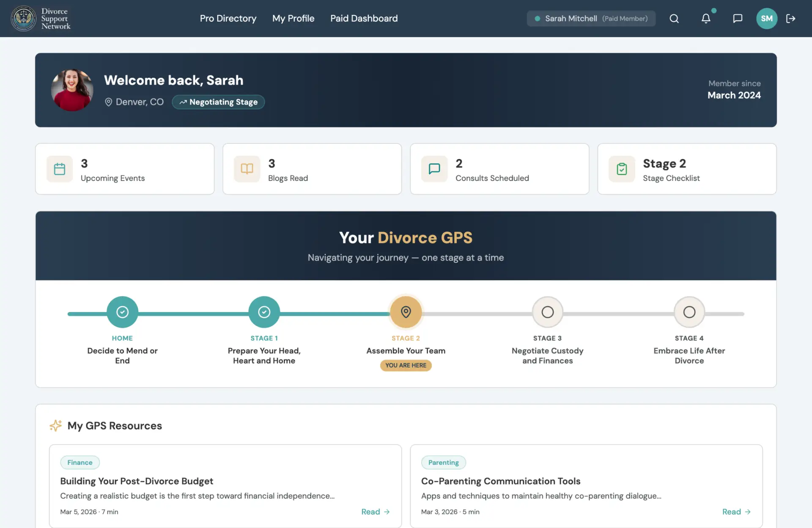Select the Stage 3 empty circle node
812x528 pixels.
point(547,312)
